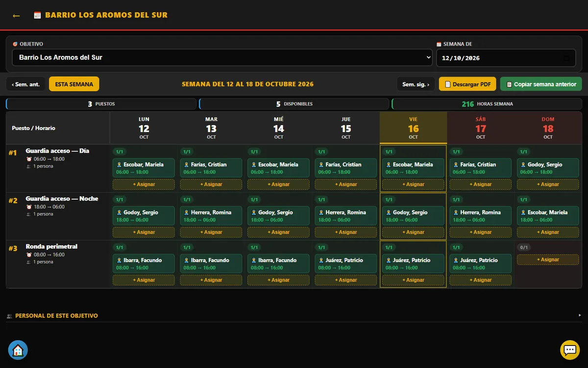
Task: Click the 5 Disponibles stat
Action: coord(294,104)
